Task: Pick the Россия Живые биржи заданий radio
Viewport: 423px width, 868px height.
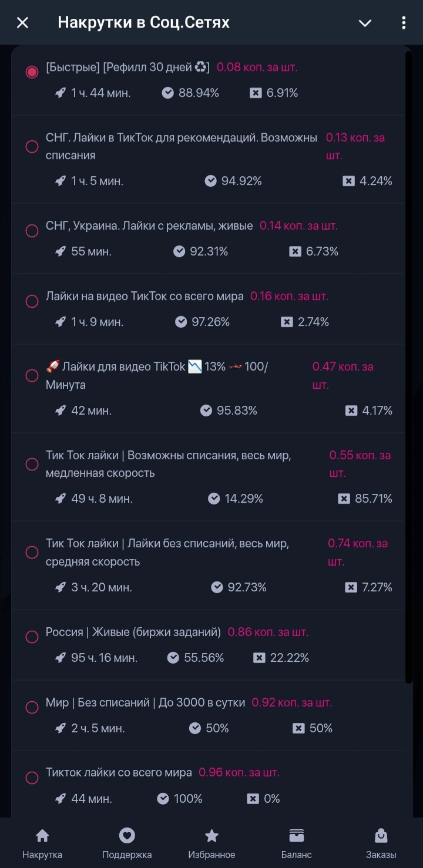Action: (32, 637)
